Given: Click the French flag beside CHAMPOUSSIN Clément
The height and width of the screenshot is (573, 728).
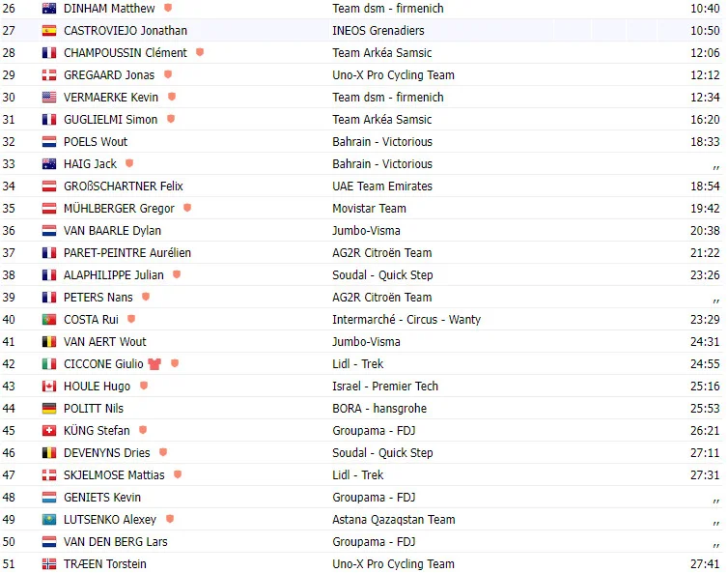Looking at the screenshot, I should [48, 53].
